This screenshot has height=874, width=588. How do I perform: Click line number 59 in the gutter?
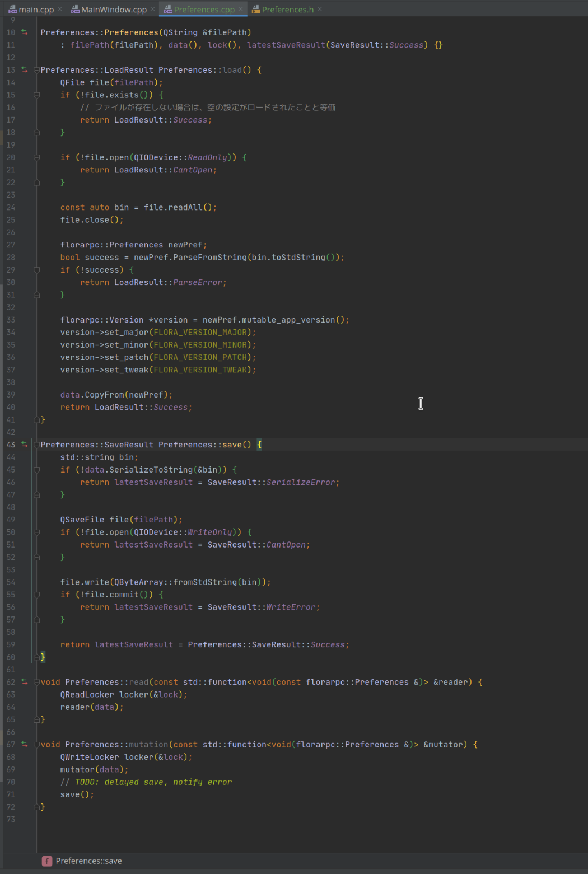(11, 644)
